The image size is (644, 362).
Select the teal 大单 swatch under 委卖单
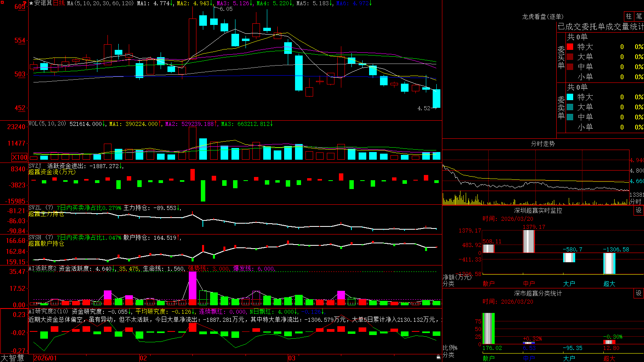(570, 107)
